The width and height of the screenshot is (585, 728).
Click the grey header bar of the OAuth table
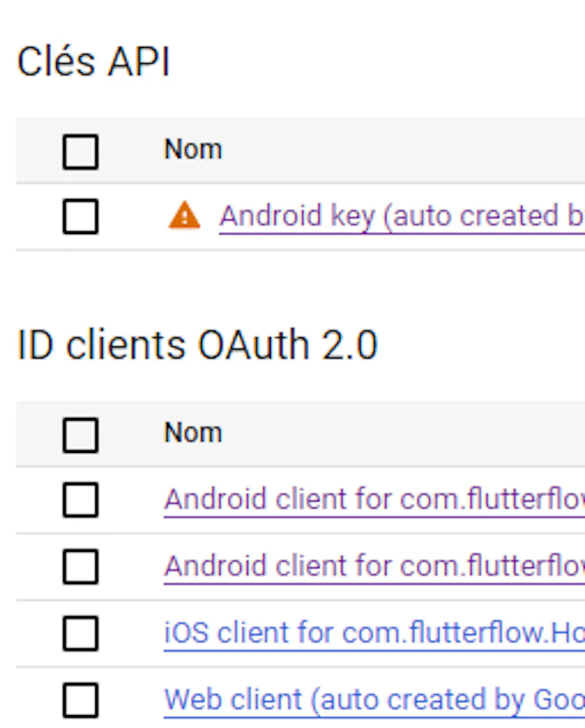tap(409, 434)
